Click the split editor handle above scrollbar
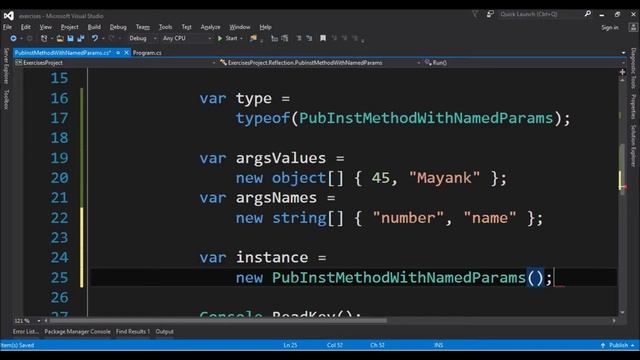Image resolution: width=640 pixels, height=360 pixels. coord(622,72)
